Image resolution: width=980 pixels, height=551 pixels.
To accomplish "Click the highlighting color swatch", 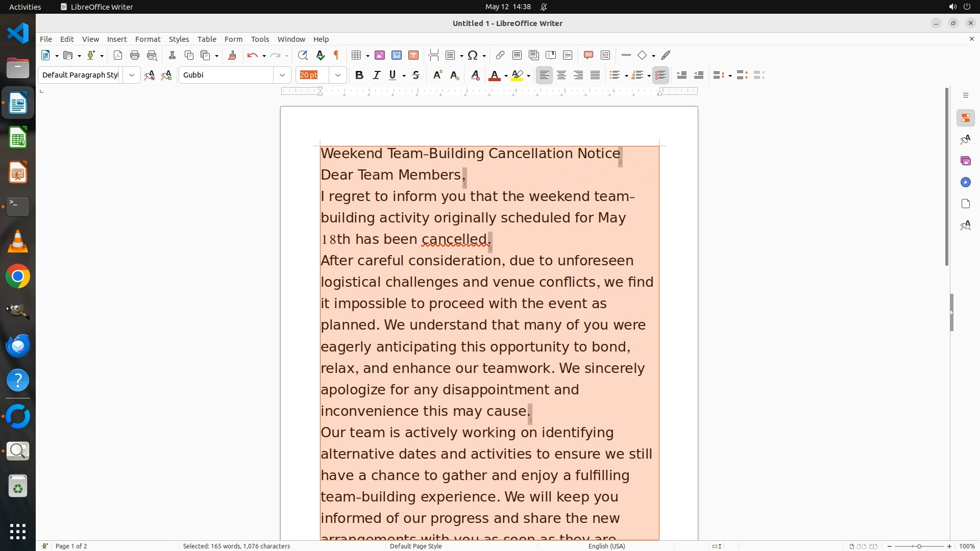I will (517, 76).
